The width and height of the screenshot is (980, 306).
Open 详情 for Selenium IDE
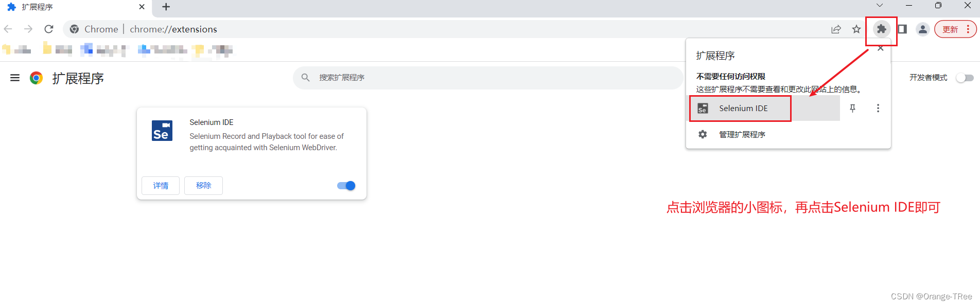tap(161, 186)
